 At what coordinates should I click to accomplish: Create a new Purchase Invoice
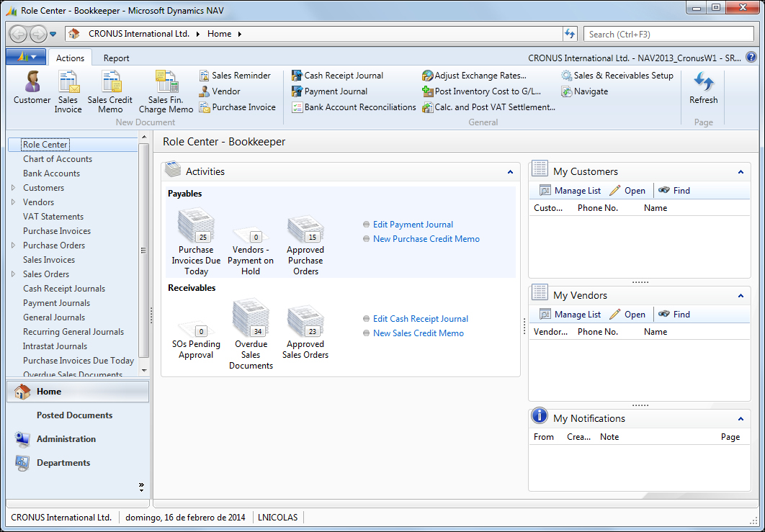click(x=238, y=107)
